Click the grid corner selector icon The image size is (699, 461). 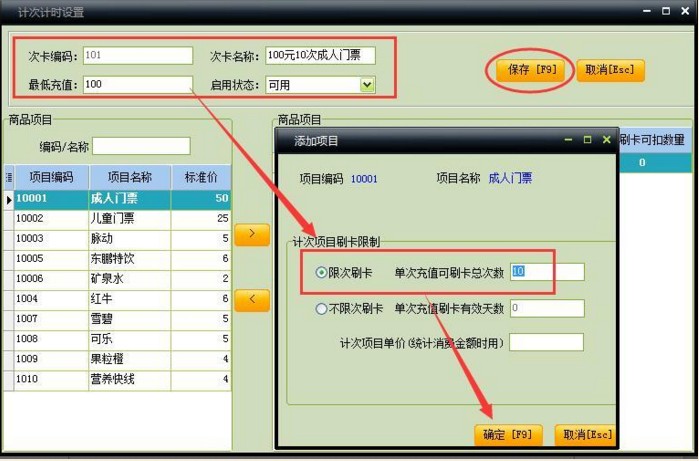(x=9, y=177)
